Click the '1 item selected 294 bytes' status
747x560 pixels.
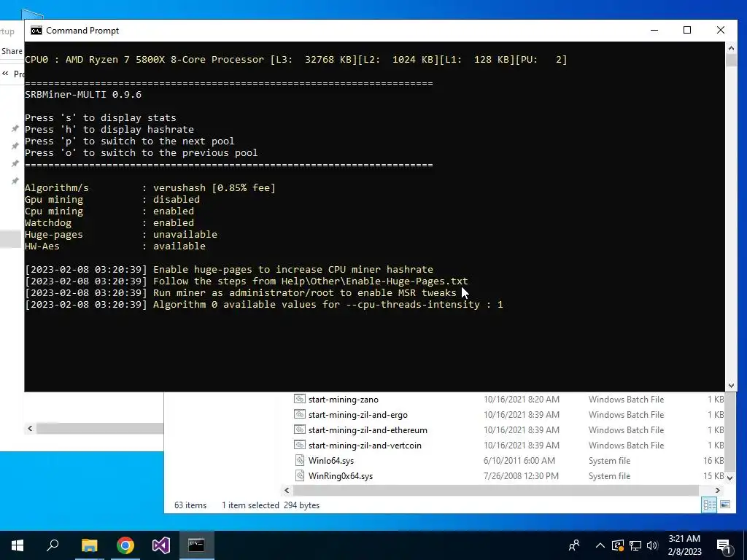(x=271, y=505)
